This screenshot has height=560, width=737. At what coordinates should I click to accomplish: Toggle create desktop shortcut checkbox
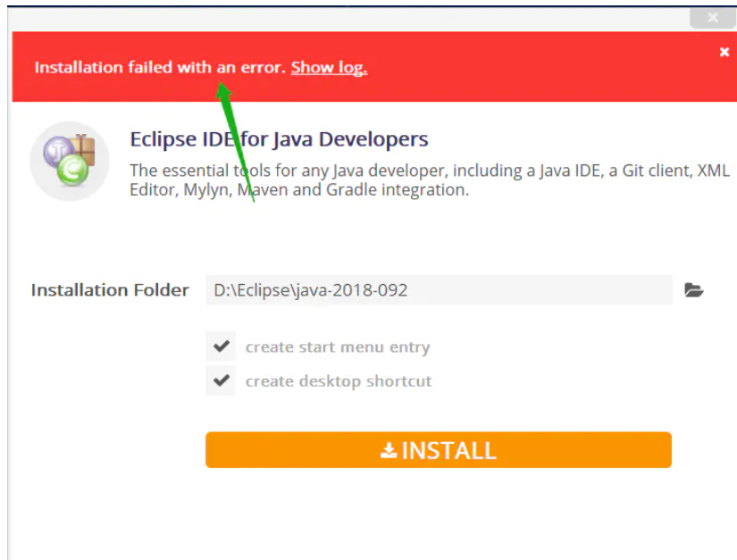221,380
